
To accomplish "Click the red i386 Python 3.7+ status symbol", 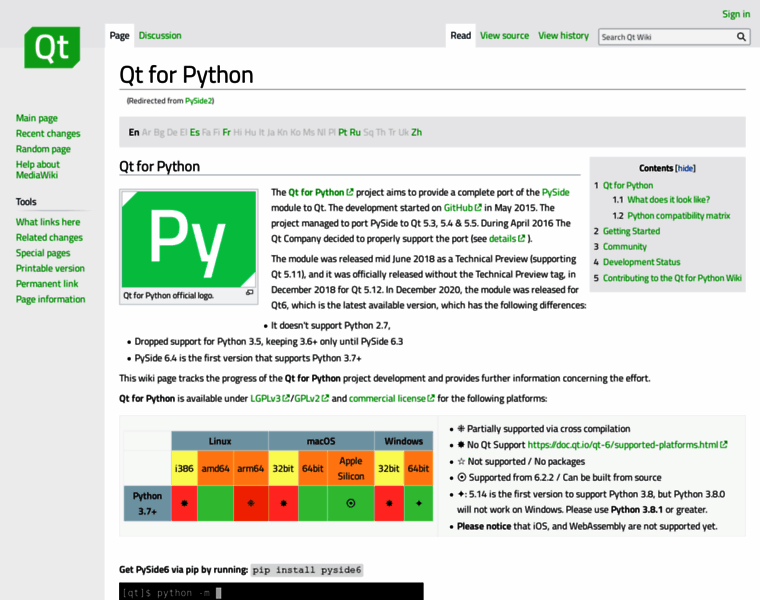I will 184,503.
